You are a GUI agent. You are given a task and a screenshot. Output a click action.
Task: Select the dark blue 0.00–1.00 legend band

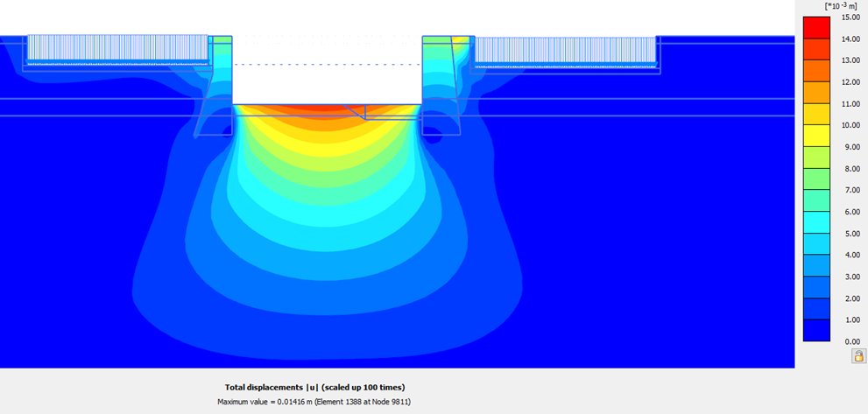click(816, 330)
